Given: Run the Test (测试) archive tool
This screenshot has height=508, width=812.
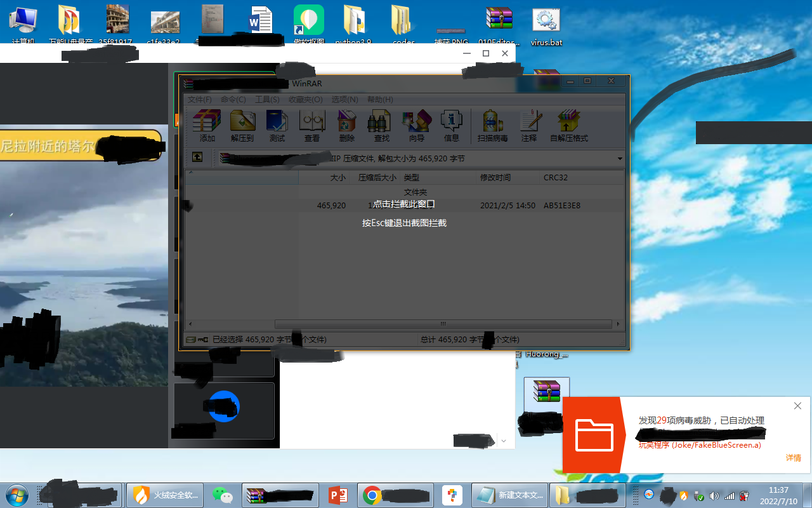Looking at the screenshot, I should click(277, 125).
